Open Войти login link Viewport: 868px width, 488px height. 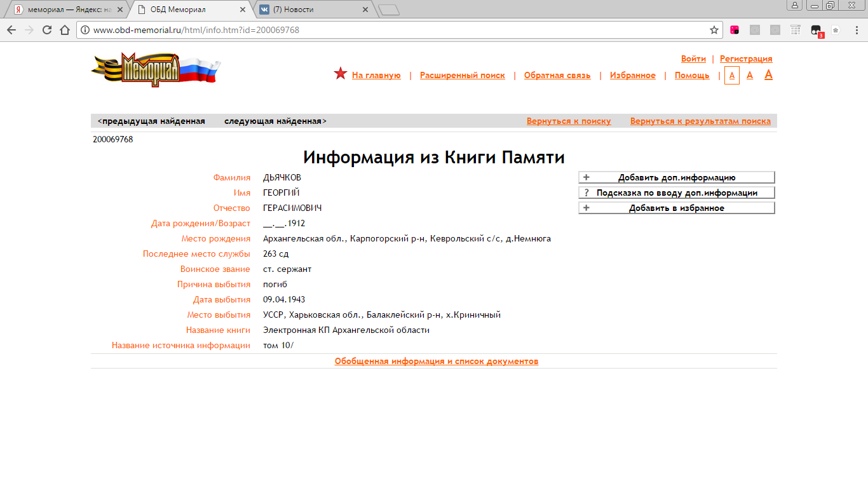tap(693, 58)
